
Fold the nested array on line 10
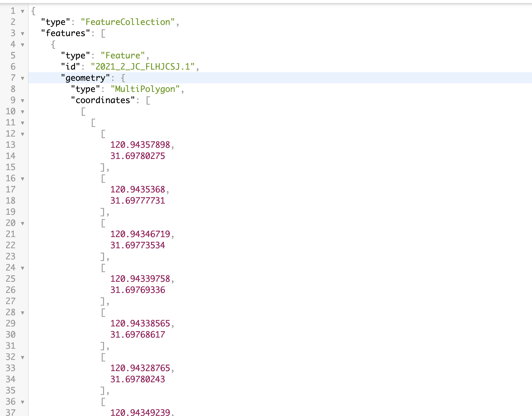(x=23, y=112)
